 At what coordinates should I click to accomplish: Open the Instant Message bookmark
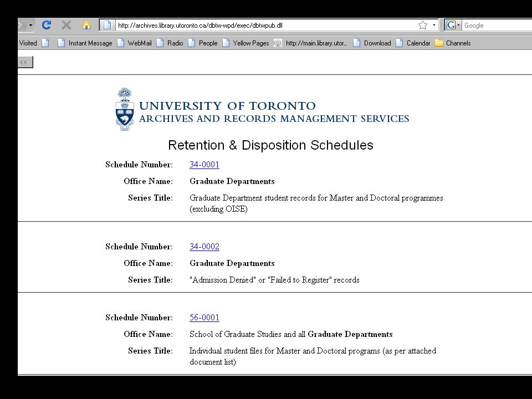[x=85, y=43]
